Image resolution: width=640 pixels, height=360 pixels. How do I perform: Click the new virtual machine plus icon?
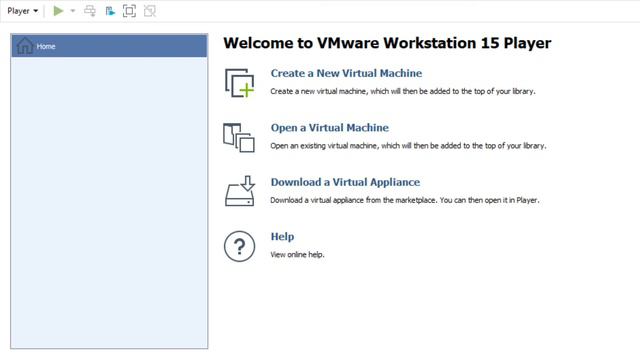click(239, 83)
